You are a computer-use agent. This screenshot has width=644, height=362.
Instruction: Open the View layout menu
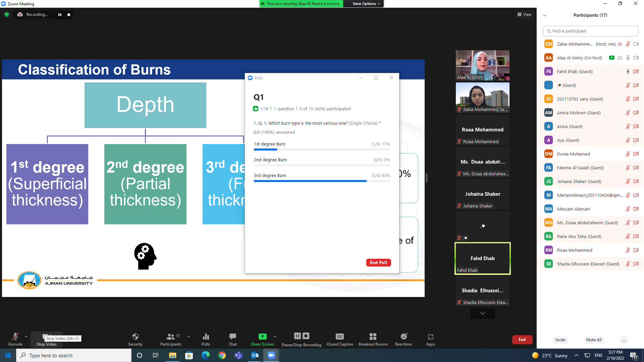pos(525,14)
